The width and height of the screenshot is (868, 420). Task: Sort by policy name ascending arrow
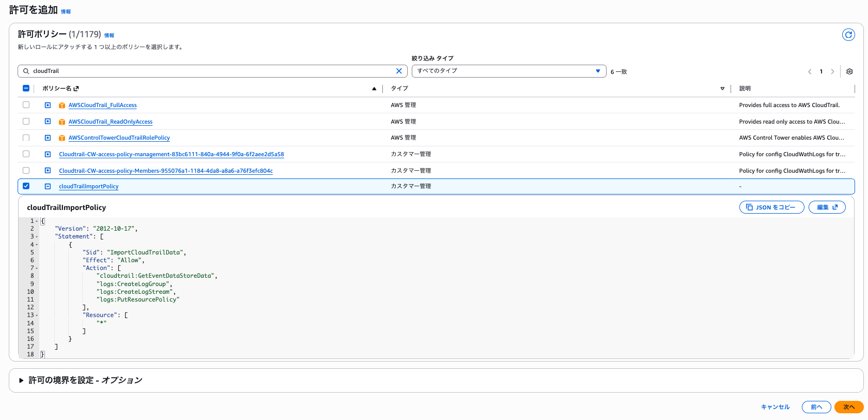coord(374,89)
